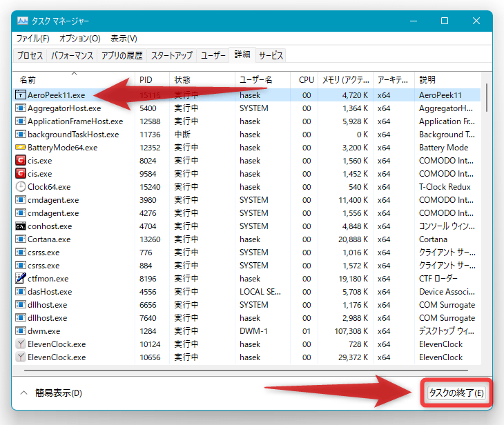Sort by the CPU column header

(304, 79)
